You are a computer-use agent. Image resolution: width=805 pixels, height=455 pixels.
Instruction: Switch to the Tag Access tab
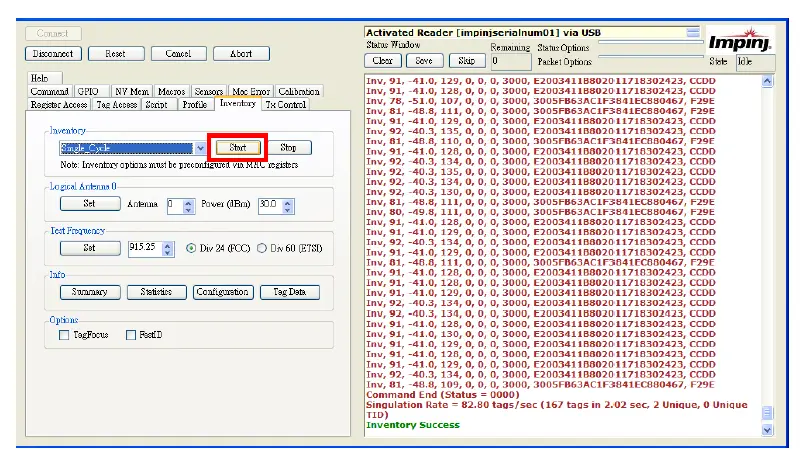pyautogui.click(x=116, y=104)
